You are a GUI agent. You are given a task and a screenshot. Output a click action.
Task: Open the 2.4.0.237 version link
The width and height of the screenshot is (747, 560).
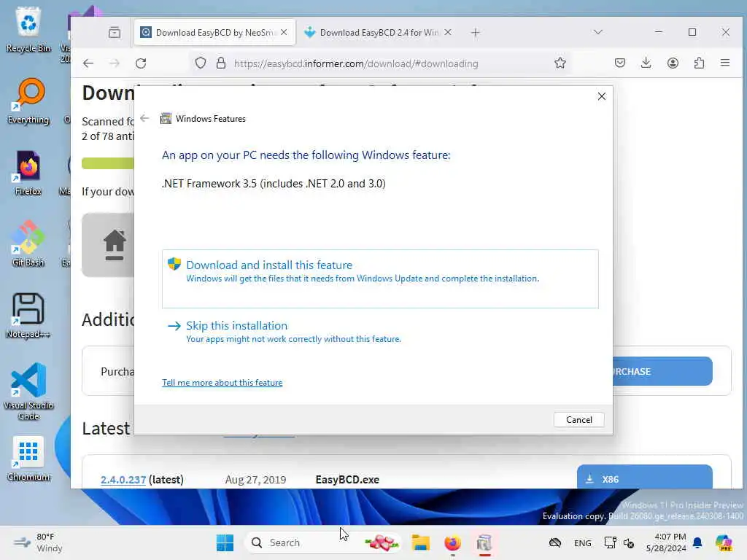click(123, 480)
